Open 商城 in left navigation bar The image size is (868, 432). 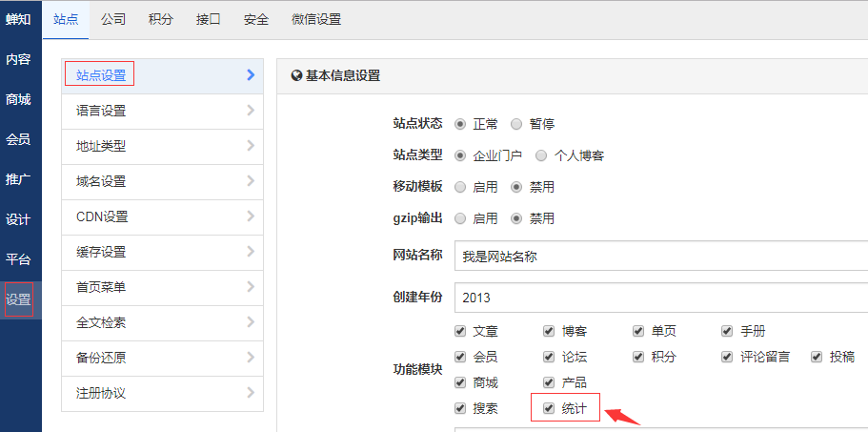pyautogui.click(x=18, y=100)
